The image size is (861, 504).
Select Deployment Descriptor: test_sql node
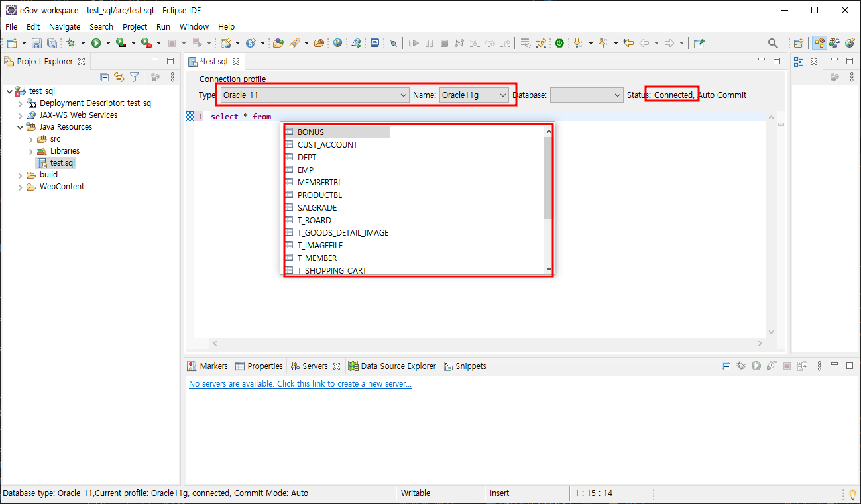[x=89, y=103]
